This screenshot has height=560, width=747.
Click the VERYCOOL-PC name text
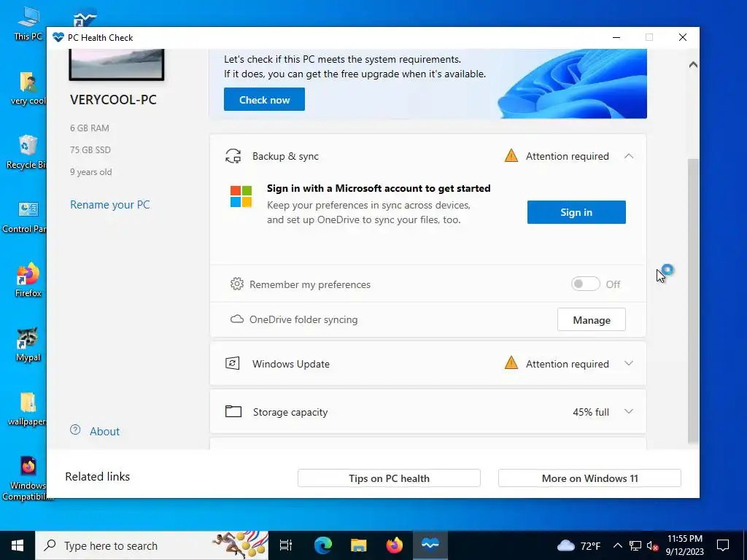coord(113,99)
